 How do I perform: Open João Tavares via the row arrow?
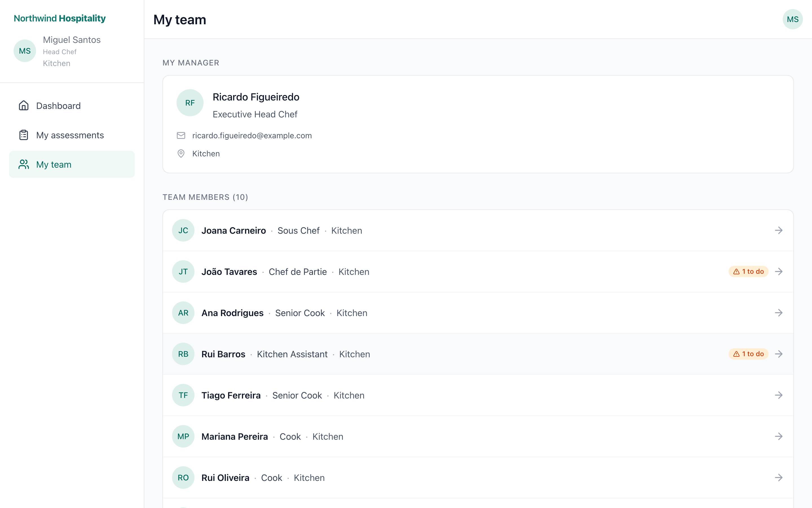pyautogui.click(x=779, y=271)
